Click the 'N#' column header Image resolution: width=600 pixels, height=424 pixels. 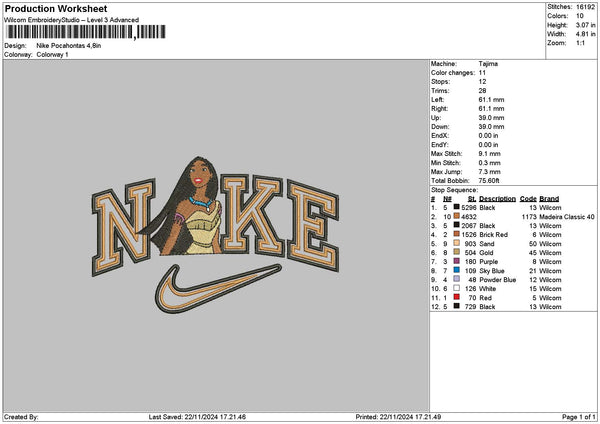click(447, 199)
